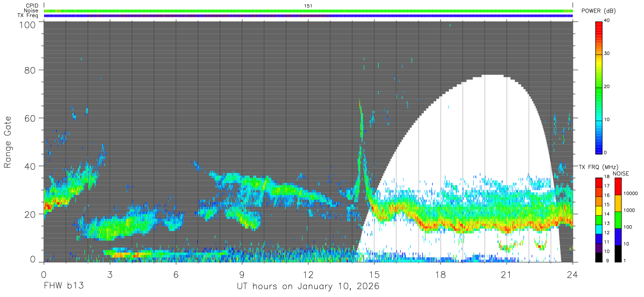Click the CPID value 151

308,6
